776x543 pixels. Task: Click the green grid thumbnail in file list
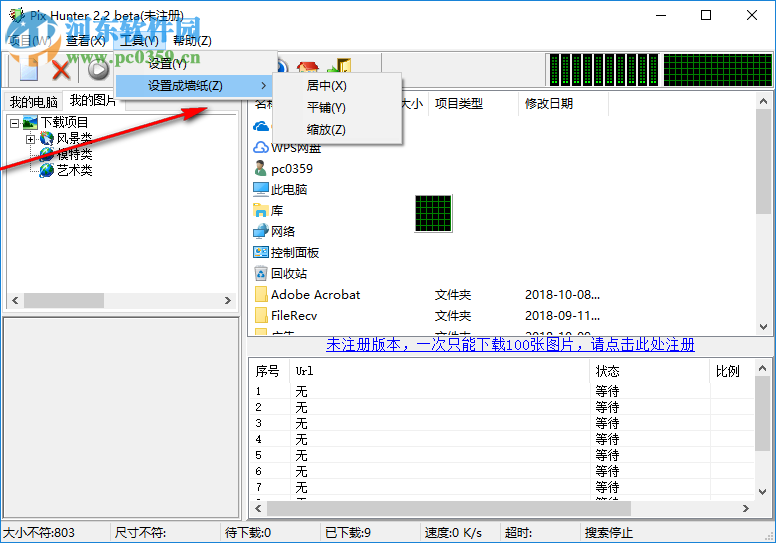click(434, 213)
